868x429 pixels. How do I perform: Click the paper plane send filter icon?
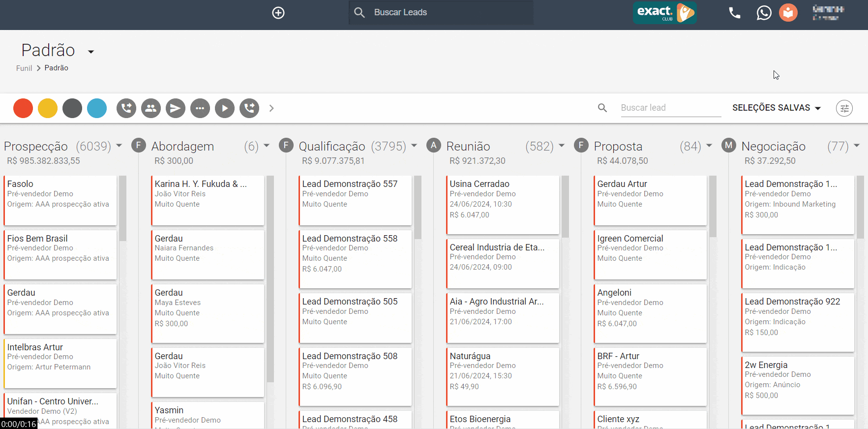tap(176, 108)
